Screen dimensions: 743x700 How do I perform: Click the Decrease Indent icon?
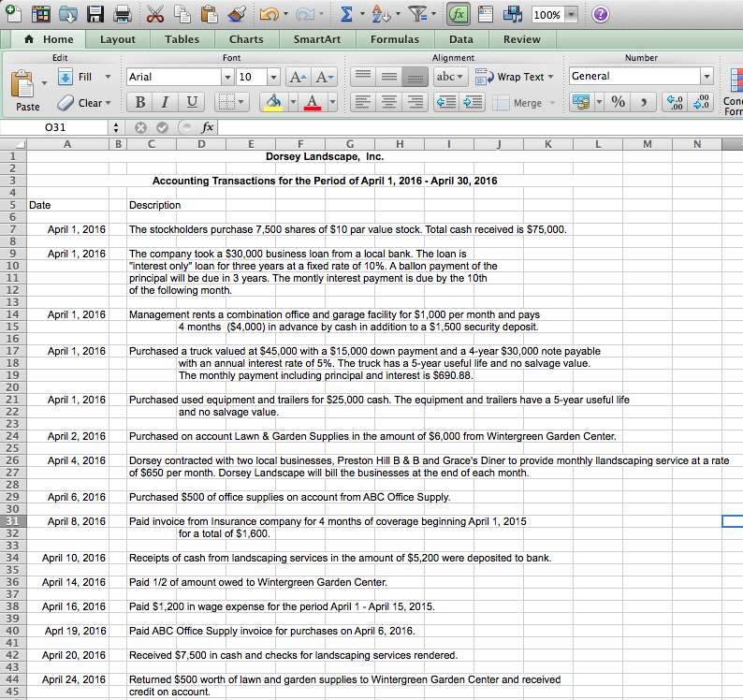pyautogui.click(x=446, y=102)
